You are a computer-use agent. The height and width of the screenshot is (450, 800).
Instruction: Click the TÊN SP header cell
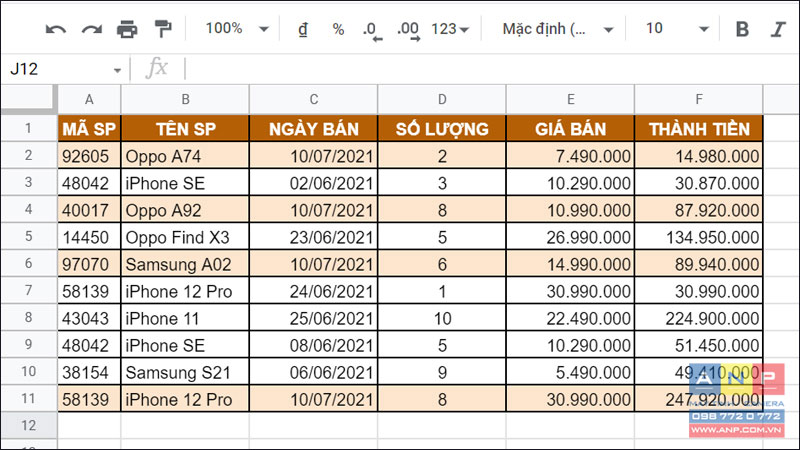point(185,129)
